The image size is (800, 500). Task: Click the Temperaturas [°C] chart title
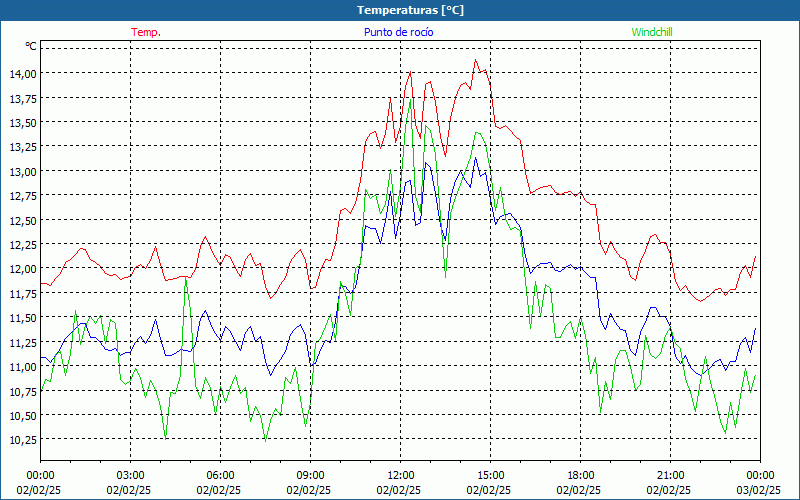410,9
